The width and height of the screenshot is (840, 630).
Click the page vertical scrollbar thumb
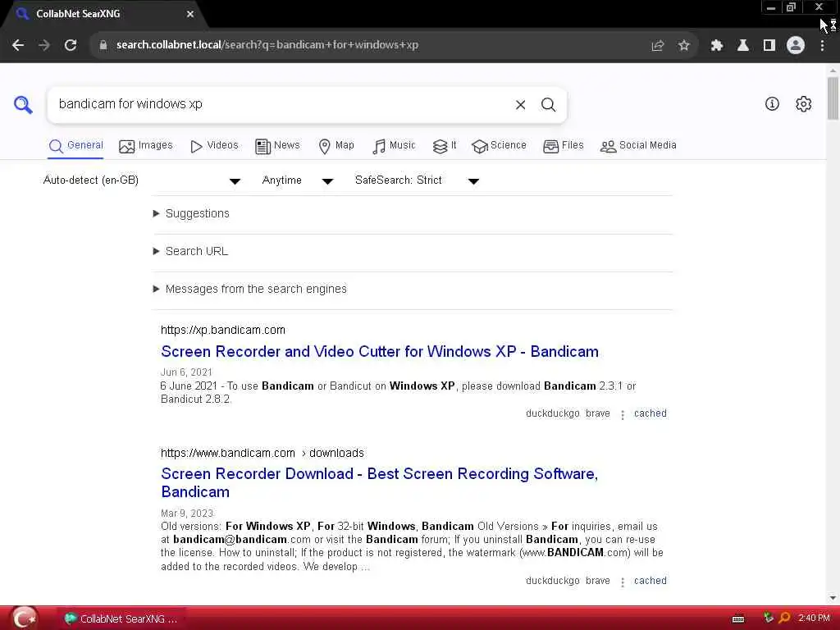point(833,98)
